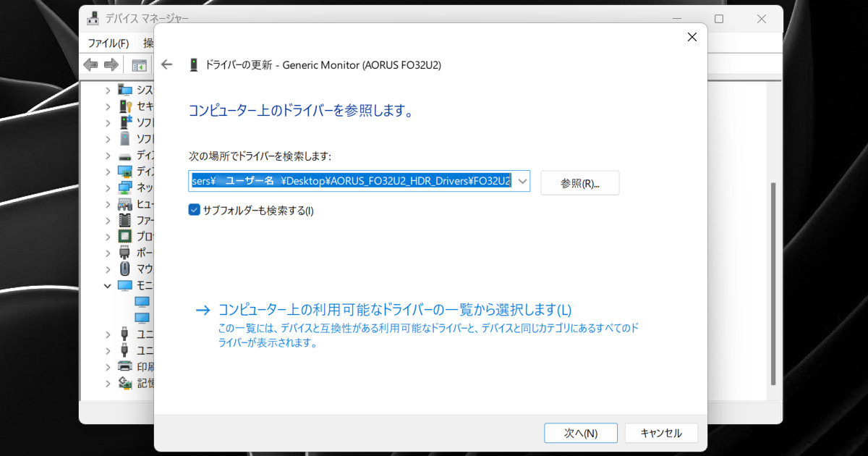Expand the ネッ tree node
Viewport: 868px width, 456px height.
(x=108, y=187)
